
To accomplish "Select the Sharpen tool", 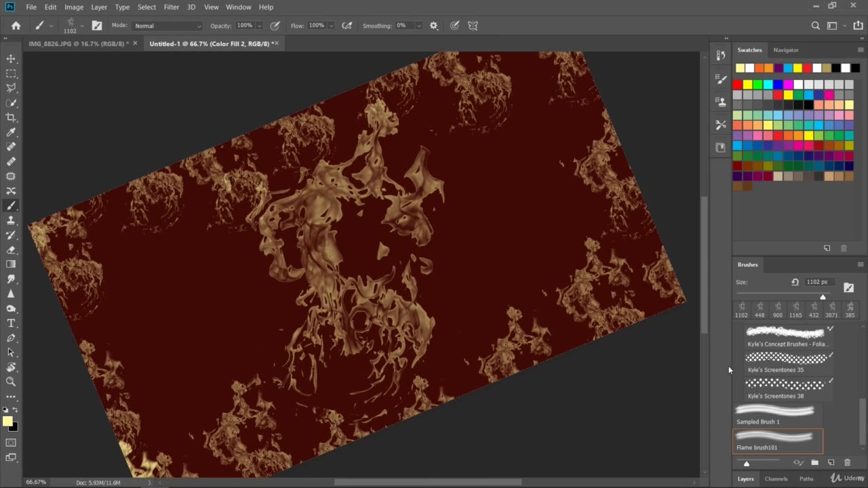I will (x=11, y=294).
